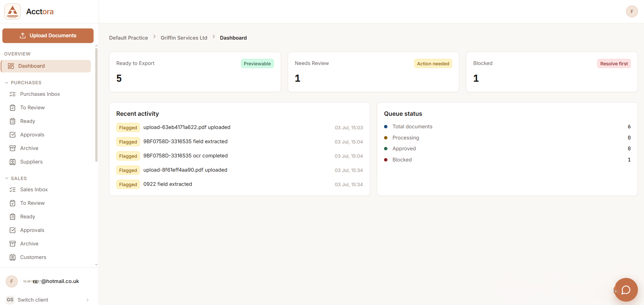Click the Approvals icon under Sales
This screenshot has width=644, height=305.
coord(13,230)
